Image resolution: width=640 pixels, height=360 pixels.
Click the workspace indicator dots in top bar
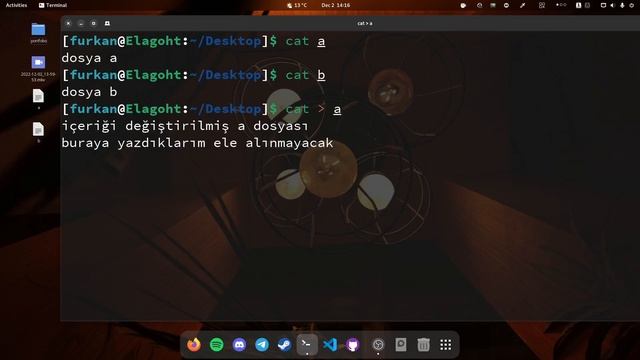(x=561, y=5)
